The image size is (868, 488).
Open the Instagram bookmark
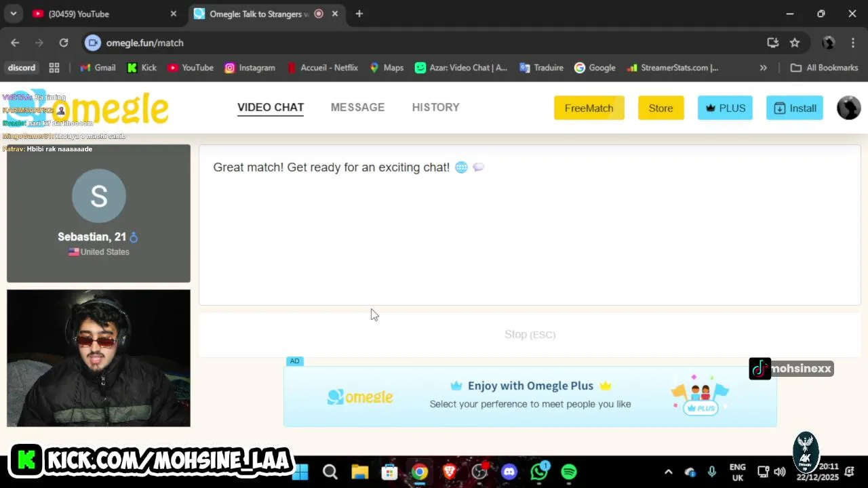click(x=250, y=68)
